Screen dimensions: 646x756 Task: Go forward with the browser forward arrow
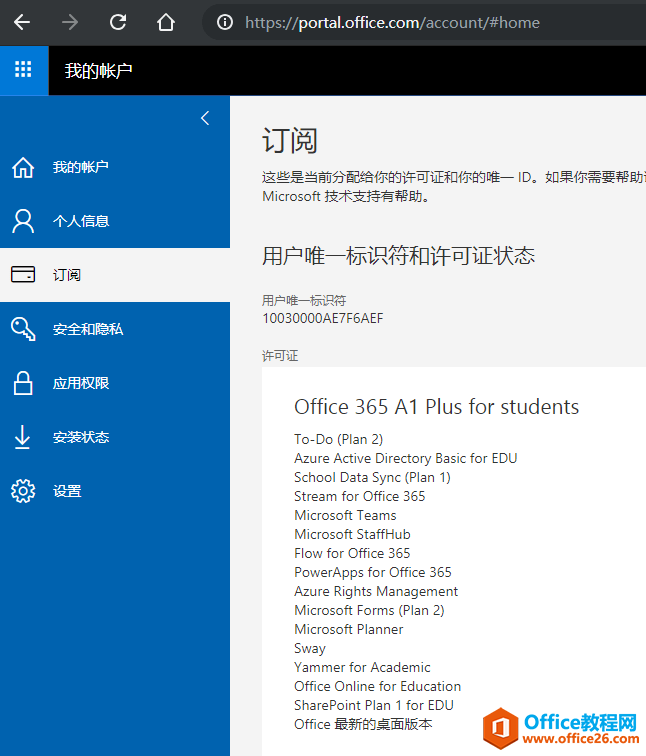pyautogui.click(x=70, y=22)
